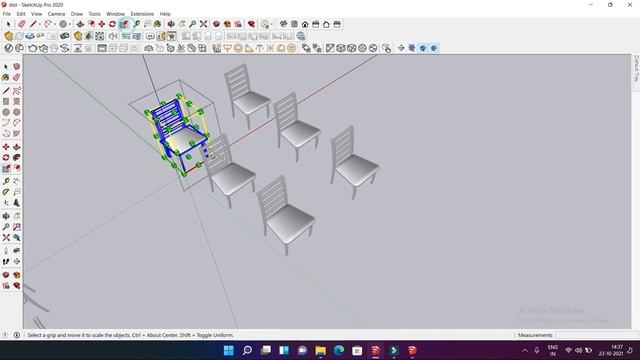Select Tape Measure tool in top toolbar

(136, 24)
